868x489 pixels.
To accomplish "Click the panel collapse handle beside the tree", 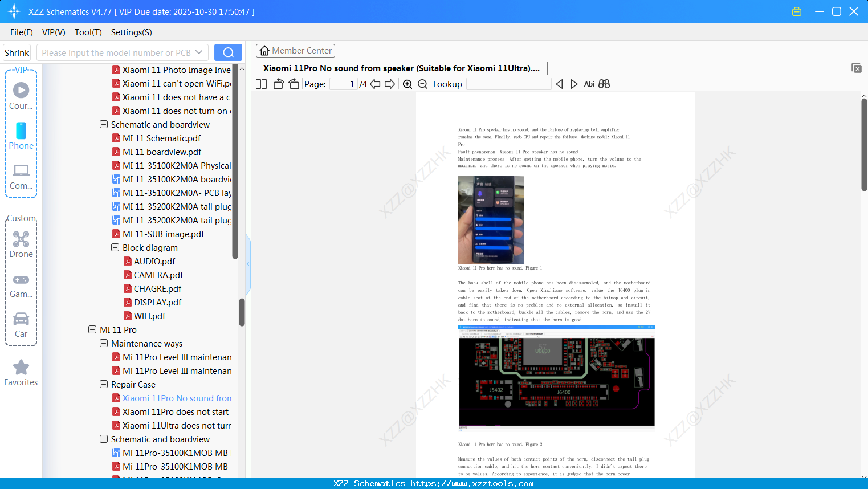I will point(248,263).
